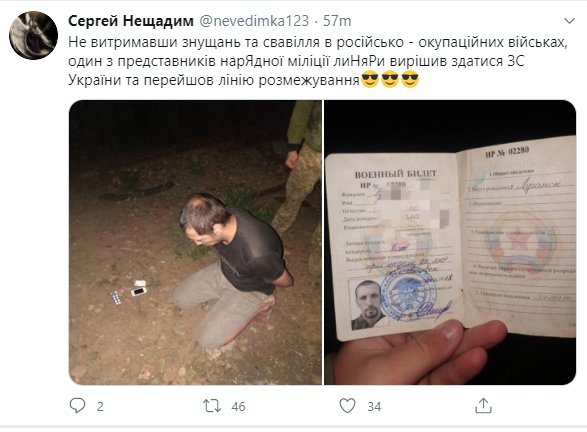587x432 pixels.
Task: Click the phone lying on ground in photo
Action: click(139, 291)
